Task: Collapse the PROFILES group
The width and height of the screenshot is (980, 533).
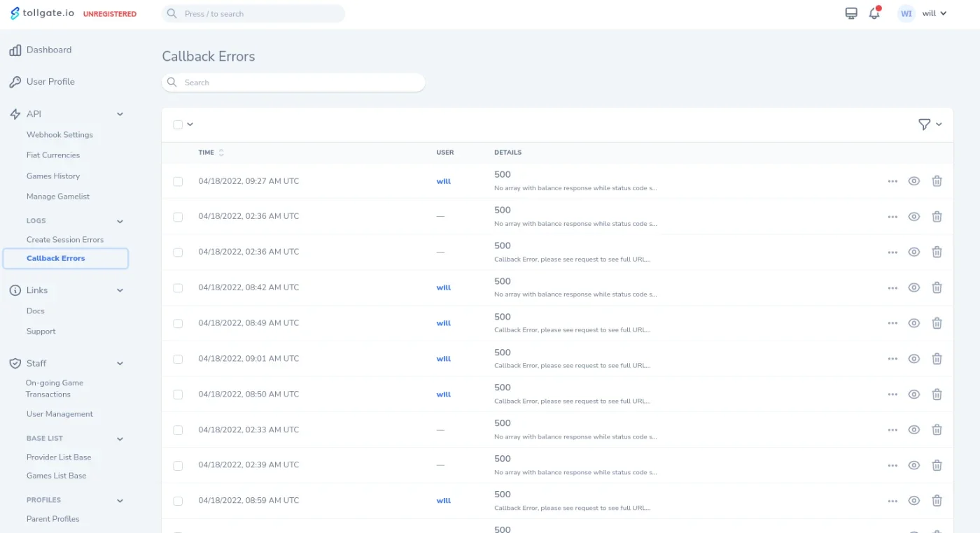Action: (x=120, y=501)
